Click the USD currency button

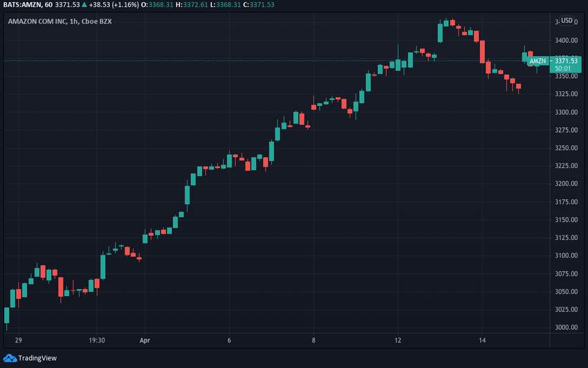point(567,20)
